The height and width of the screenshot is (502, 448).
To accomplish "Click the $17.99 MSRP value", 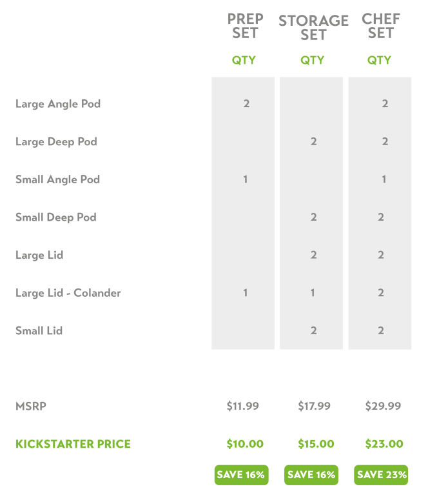I will pyautogui.click(x=314, y=407).
